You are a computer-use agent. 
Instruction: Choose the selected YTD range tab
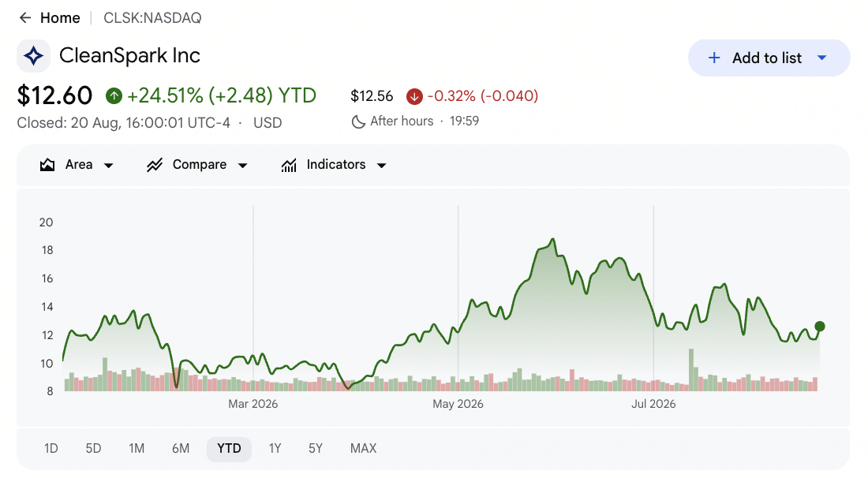229,449
